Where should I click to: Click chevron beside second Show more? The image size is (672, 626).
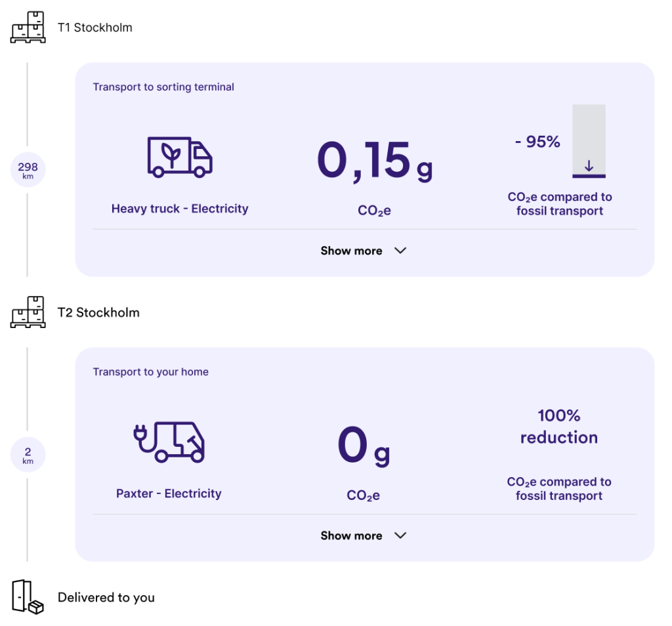400,535
